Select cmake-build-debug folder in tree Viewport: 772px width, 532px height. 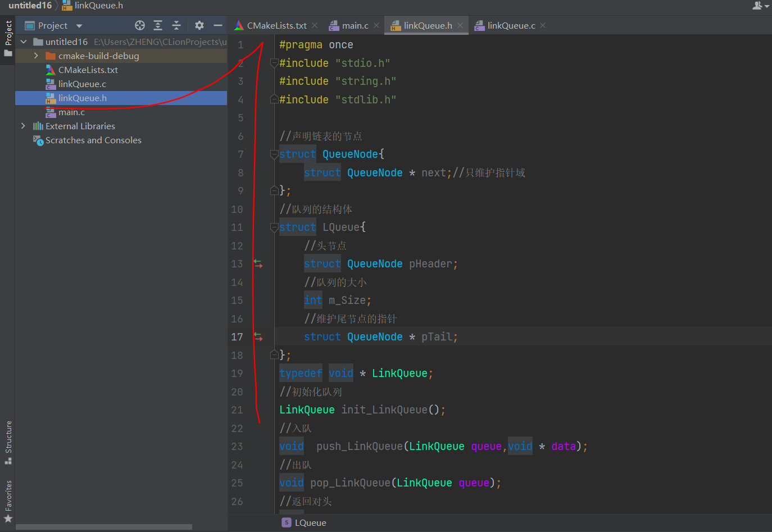[x=121, y=56]
